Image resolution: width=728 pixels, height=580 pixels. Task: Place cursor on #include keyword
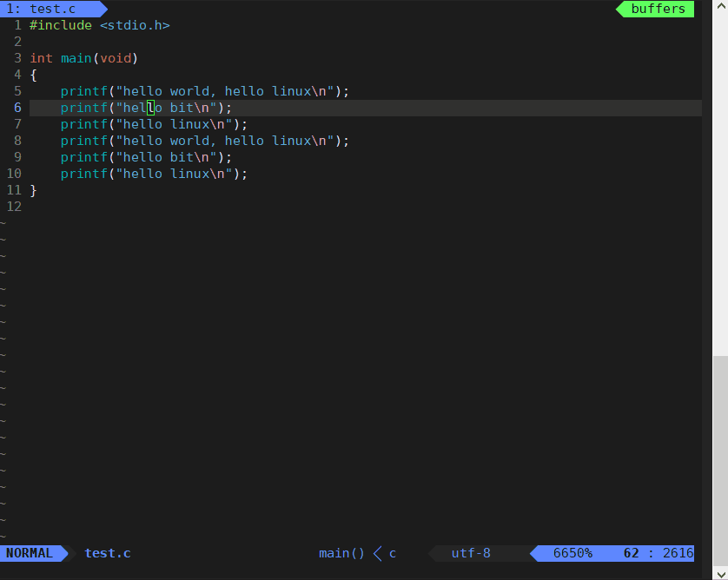(x=61, y=25)
